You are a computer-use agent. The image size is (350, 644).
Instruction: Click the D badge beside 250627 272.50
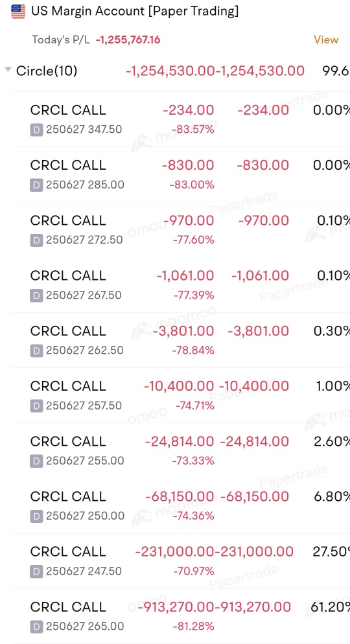coord(36,240)
